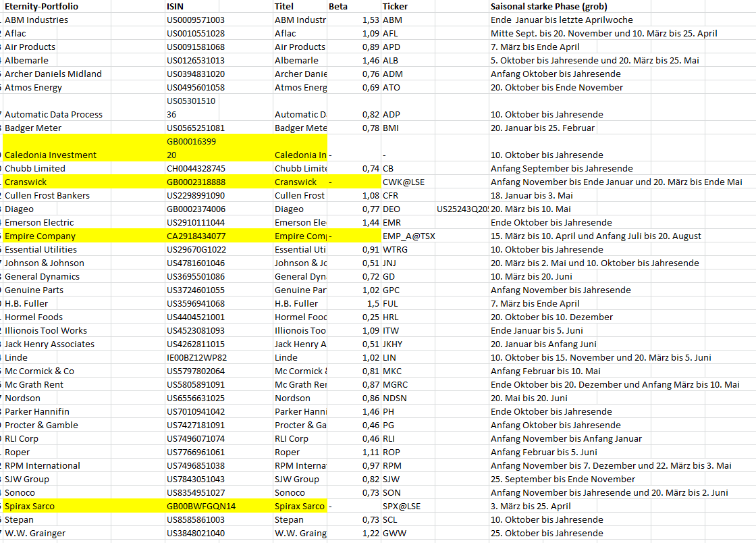Select the ISIN cell IE00BZ12WP82 for Linde

click(196, 357)
